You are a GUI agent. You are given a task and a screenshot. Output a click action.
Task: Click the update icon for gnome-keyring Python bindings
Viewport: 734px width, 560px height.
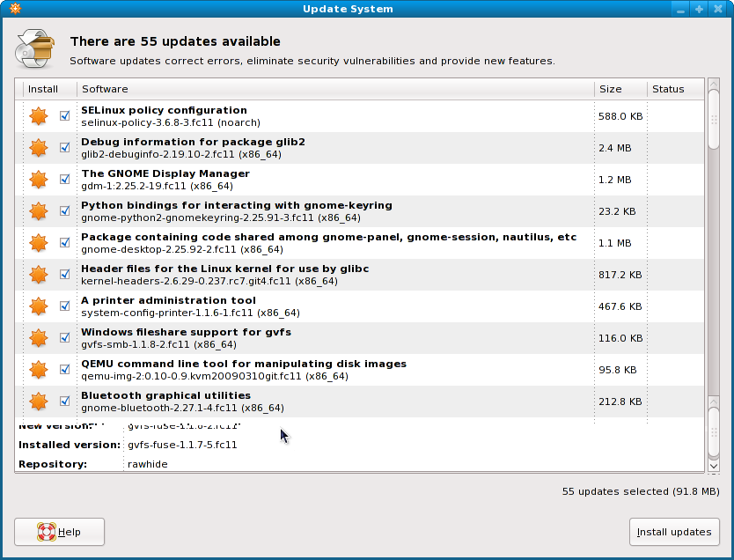(38, 211)
